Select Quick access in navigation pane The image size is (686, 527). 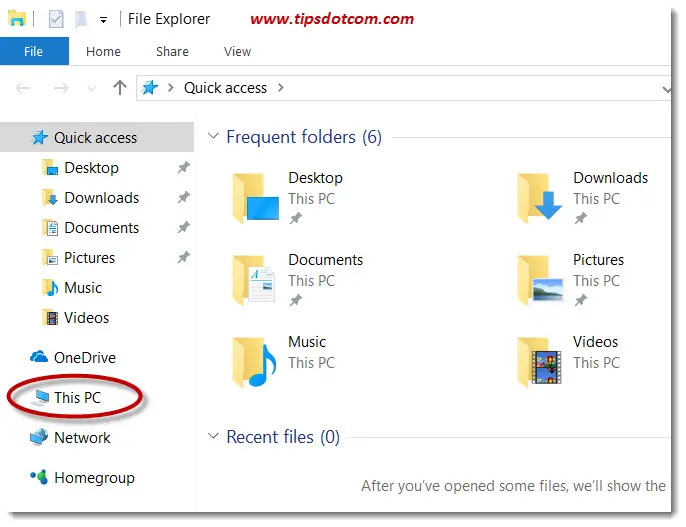click(x=97, y=137)
